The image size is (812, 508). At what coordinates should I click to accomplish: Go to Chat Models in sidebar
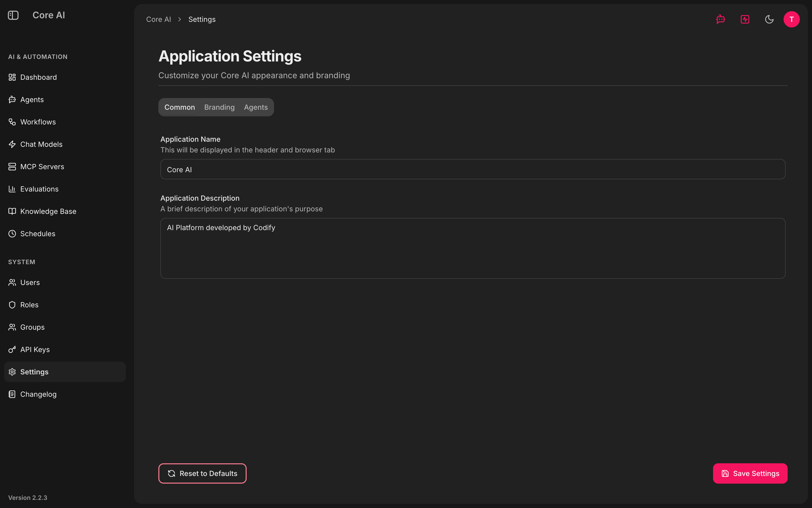point(65,144)
